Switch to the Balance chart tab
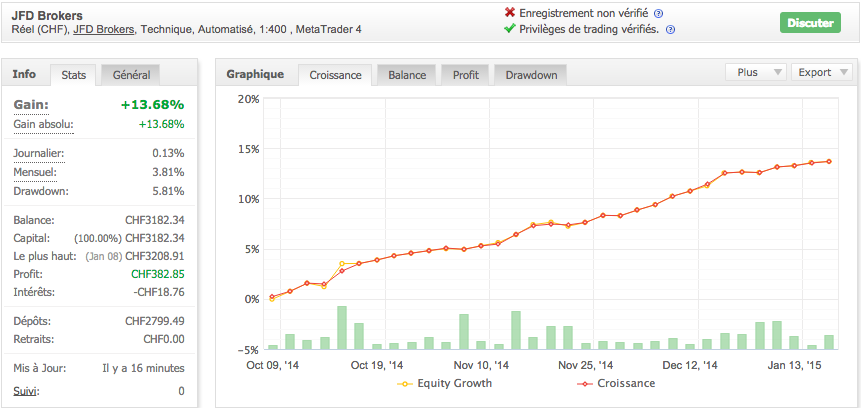Viewport: 861px width, 408px height. pos(407,75)
